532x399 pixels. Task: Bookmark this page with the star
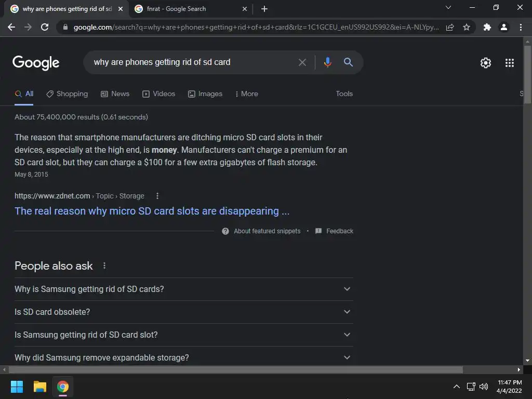point(467,27)
